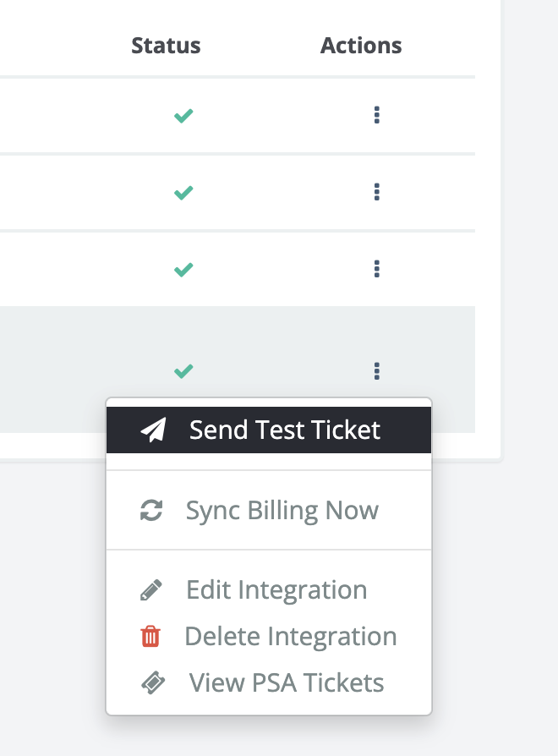Click the paper plane icon beside Send Test Ticket
Image resolution: width=558 pixels, height=756 pixels.
153,430
